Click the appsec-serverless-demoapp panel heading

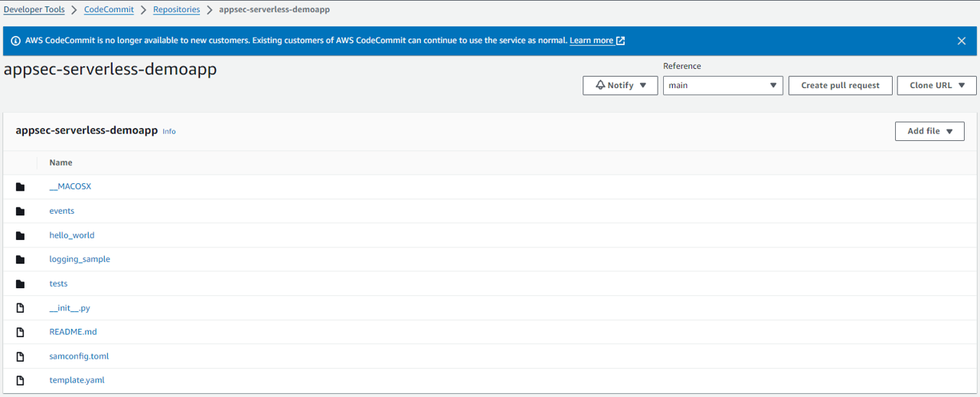(87, 131)
